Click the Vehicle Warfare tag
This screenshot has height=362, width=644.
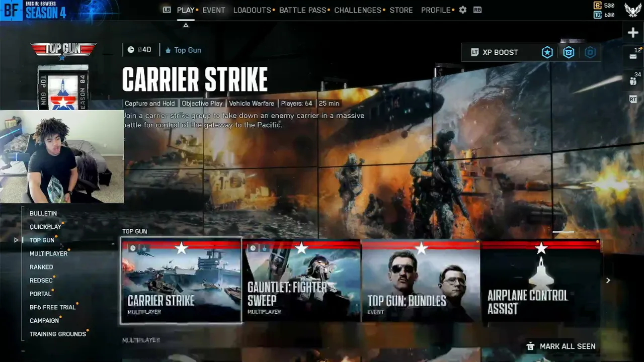click(x=252, y=104)
